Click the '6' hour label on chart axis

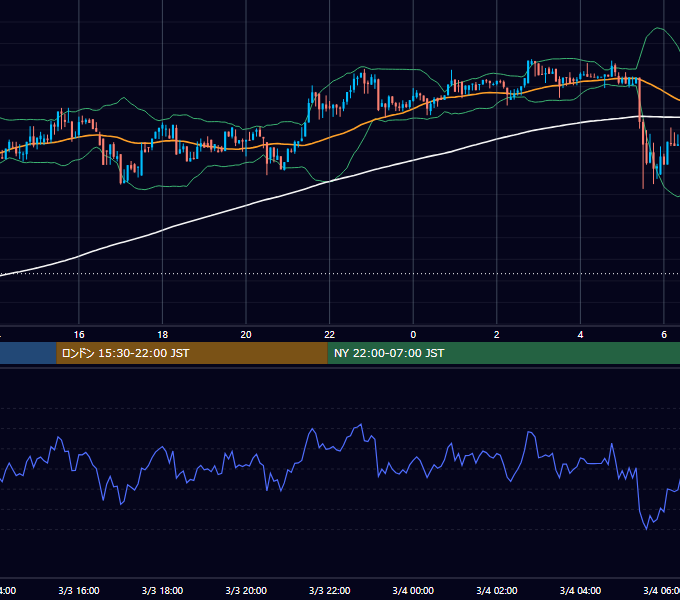point(664,335)
